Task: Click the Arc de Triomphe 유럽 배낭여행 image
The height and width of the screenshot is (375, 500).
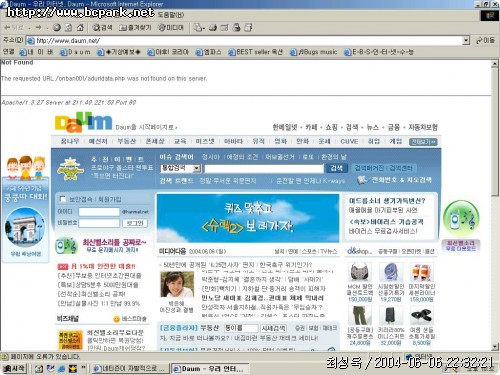Action: 25,228
